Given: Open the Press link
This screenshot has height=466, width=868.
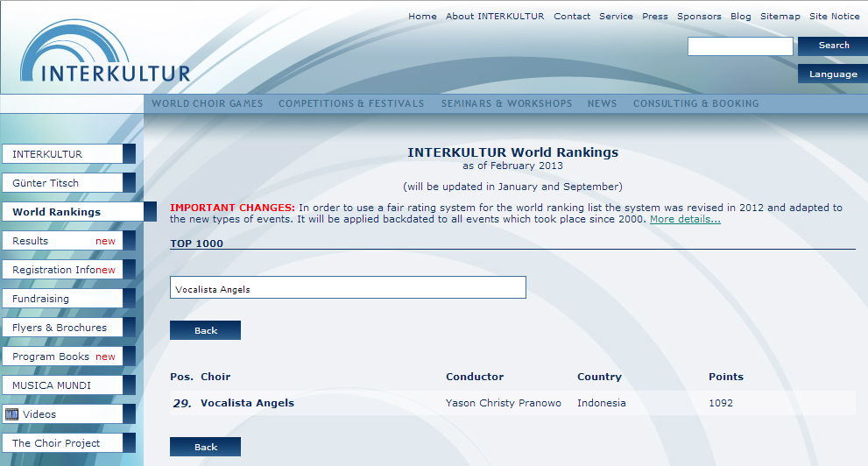Looking at the screenshot, I should point(655,16).
